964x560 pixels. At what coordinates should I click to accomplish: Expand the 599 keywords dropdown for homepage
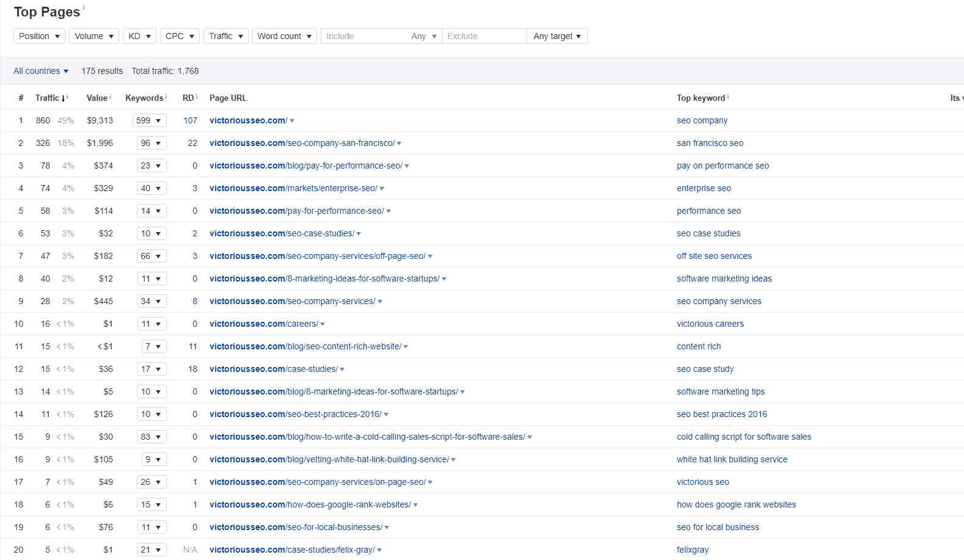pyautogui.click(x=149, y=120)
